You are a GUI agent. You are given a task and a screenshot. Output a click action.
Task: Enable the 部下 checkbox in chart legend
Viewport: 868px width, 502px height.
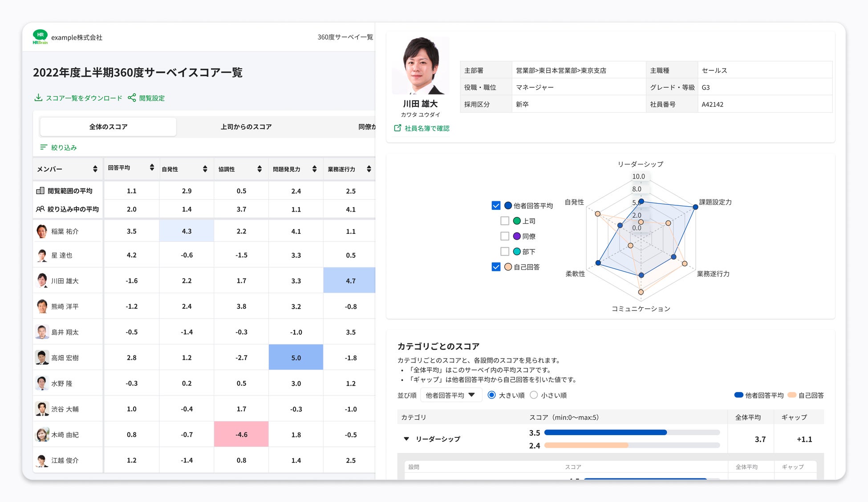coord(505,251)
